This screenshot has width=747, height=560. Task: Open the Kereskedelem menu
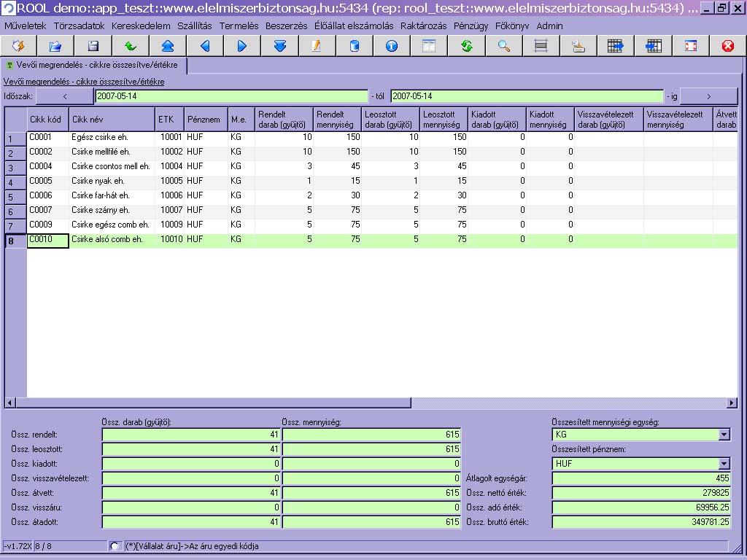pos(141,26)
